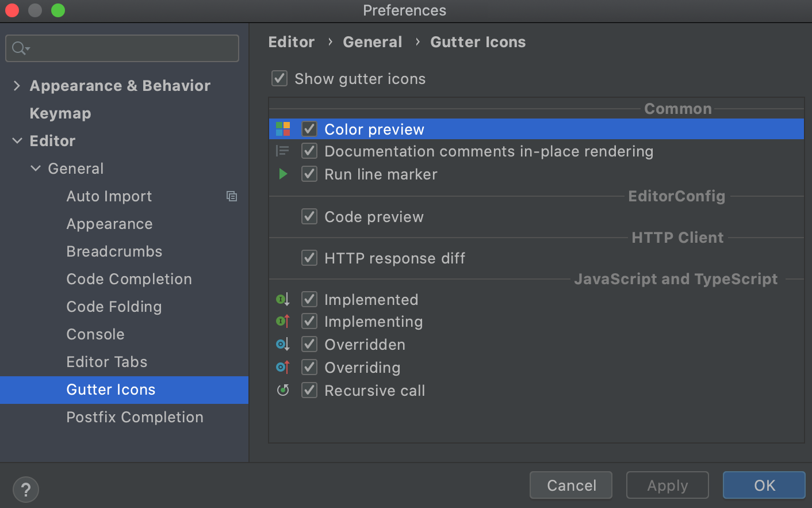The image size is (812, 508).
Task: Select the HTTP response diff label
Action: pos(395,258)
